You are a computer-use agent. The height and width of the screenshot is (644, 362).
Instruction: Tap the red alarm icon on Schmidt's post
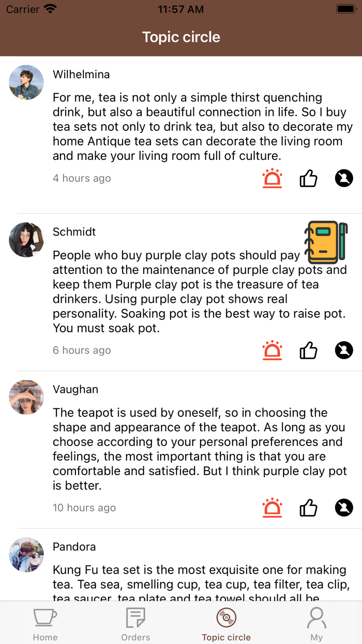tap(272, 350)
